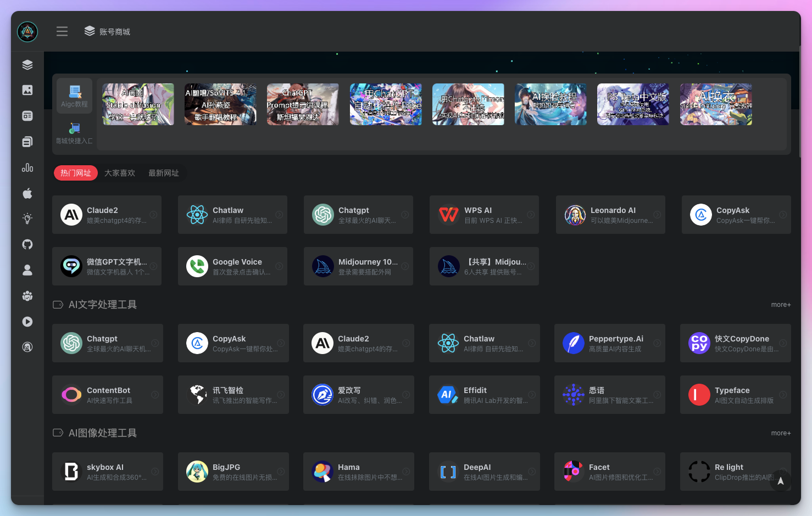Open the AI换衣 tutorial thumbnail
812x516 pixels.
(716, 104)
